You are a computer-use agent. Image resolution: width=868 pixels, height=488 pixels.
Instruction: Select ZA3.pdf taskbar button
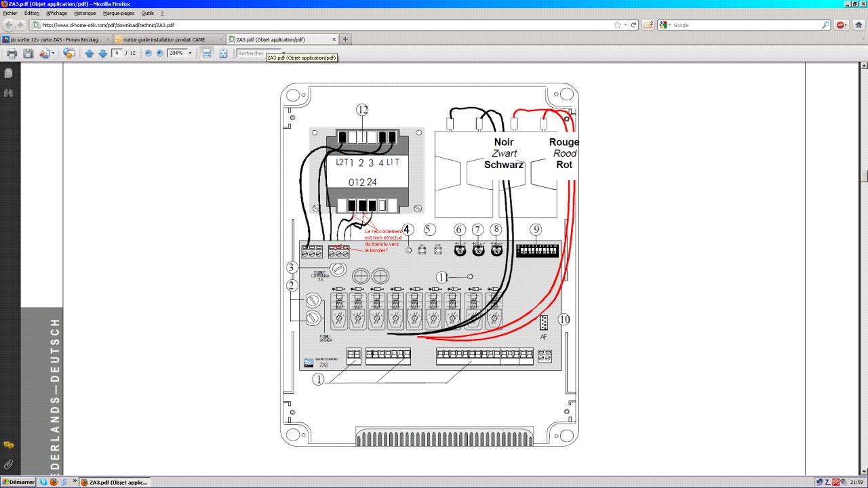(x=113, y=482)
